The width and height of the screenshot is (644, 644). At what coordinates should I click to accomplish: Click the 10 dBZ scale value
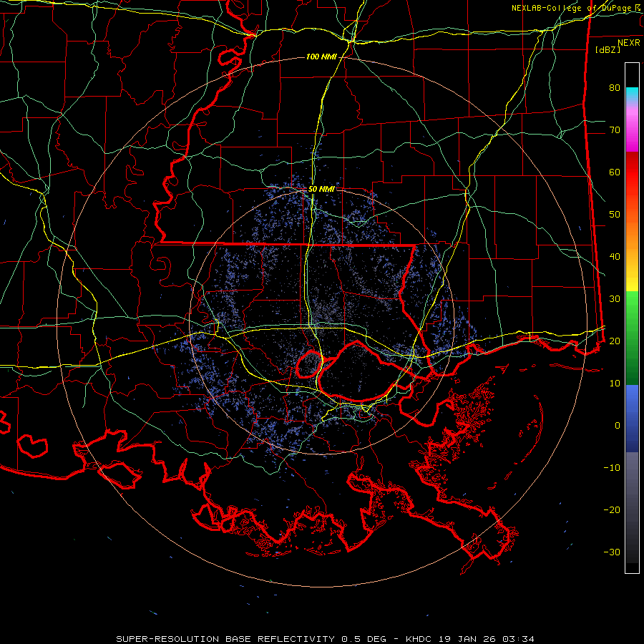[615, 384]
